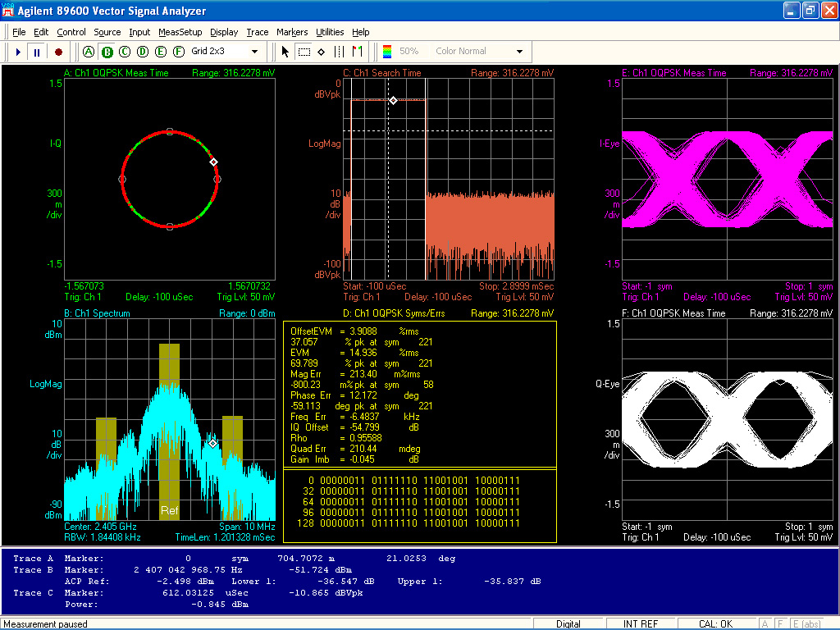The image size is (840, 630).
Task: Click the Run measurement play button
Action: [x=18, y=52]
